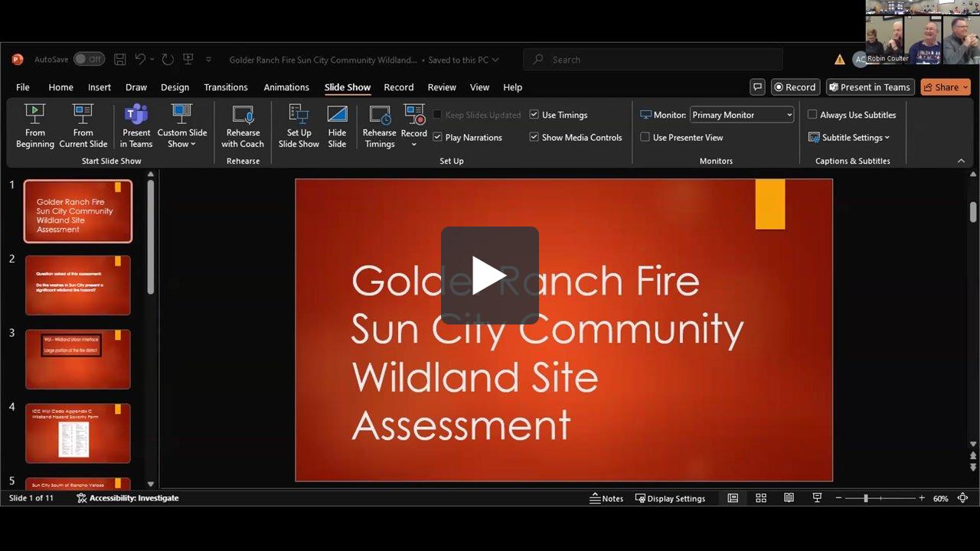Switch to the Transitions tab
Screen dimensions: 980x551
(x=226, y=87)
